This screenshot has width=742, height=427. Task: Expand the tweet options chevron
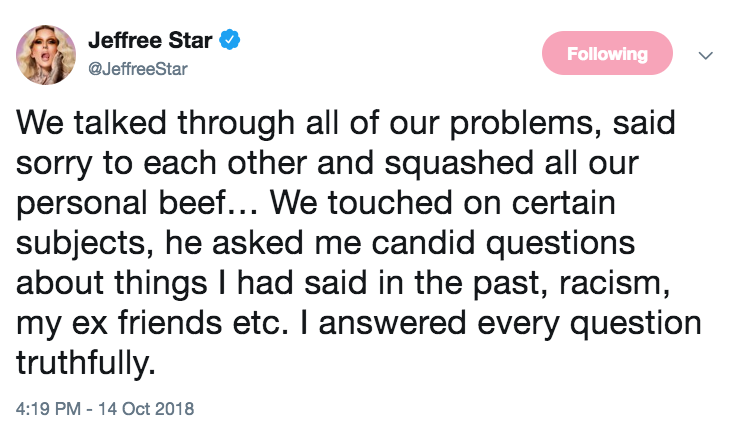[x=706, y=55]
